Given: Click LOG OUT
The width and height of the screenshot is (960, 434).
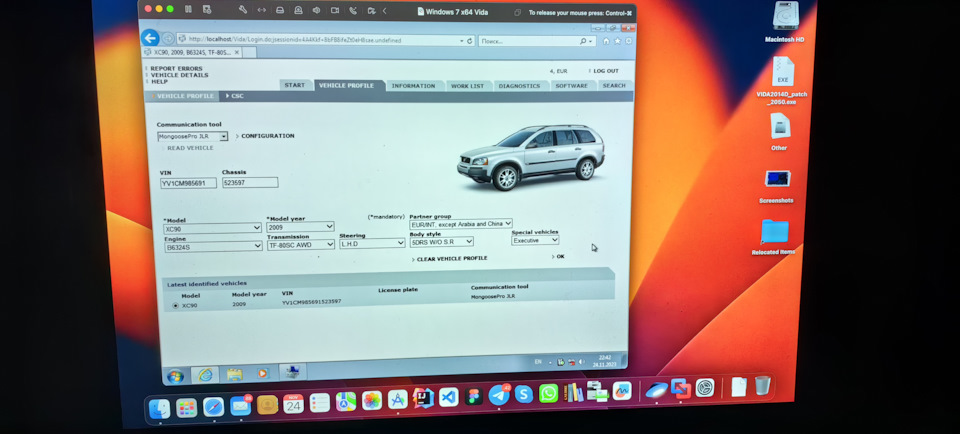Looking at the screenshot, I should (606, 71).
